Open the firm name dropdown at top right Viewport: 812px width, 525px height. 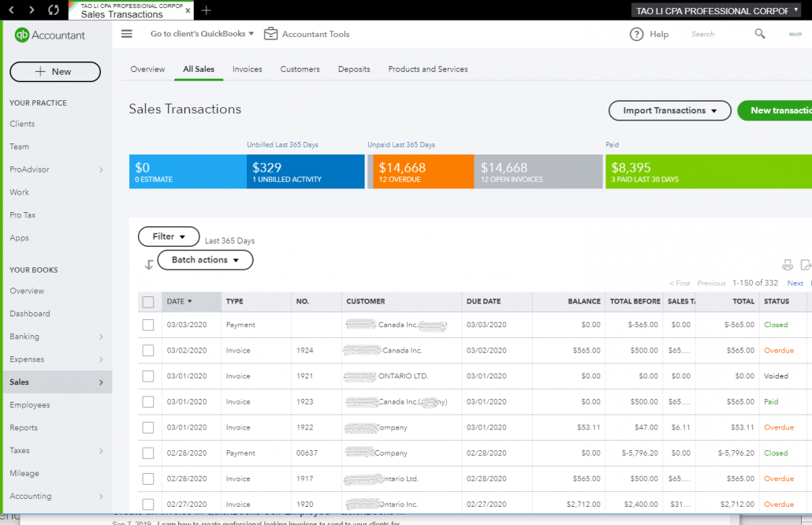pos(717,10)
